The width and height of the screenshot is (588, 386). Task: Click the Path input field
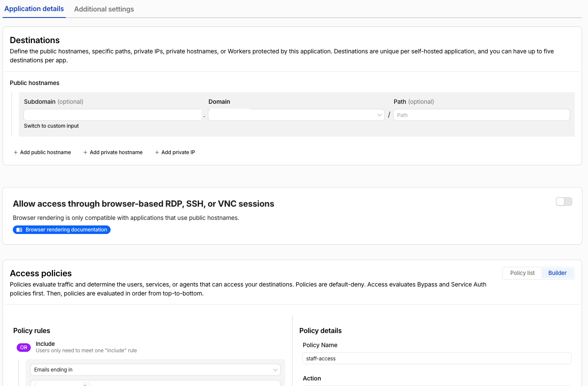[482, 115]
